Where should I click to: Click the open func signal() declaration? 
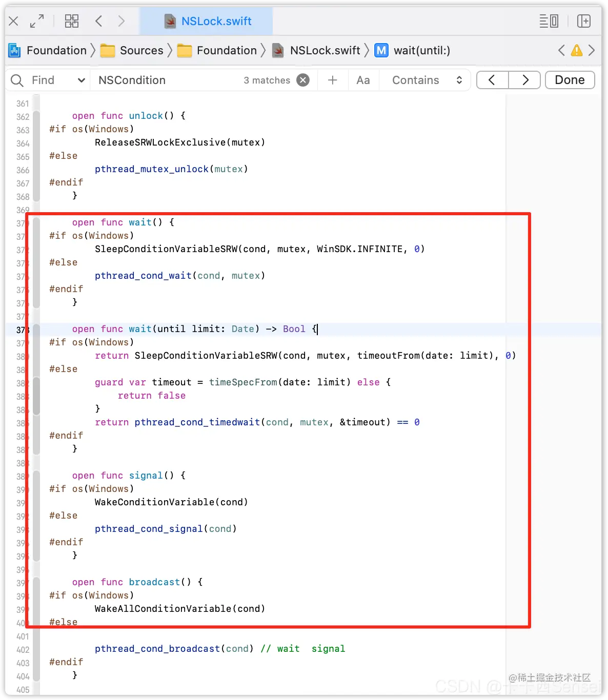pyautogui.click(x=129, y=476)
